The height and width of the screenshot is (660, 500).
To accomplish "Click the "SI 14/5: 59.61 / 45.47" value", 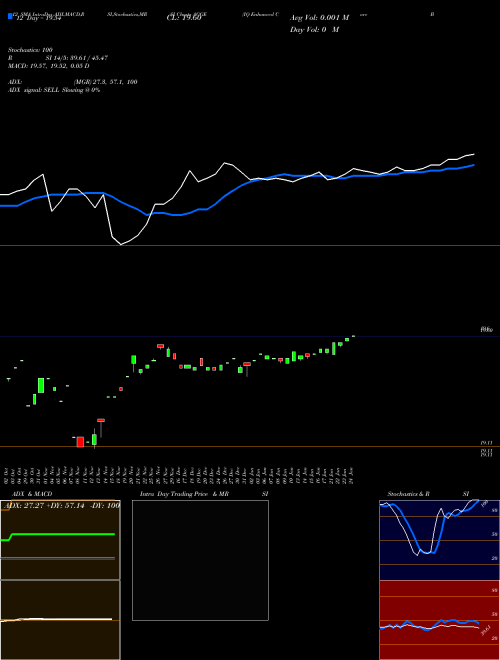I will coord(77,58).
